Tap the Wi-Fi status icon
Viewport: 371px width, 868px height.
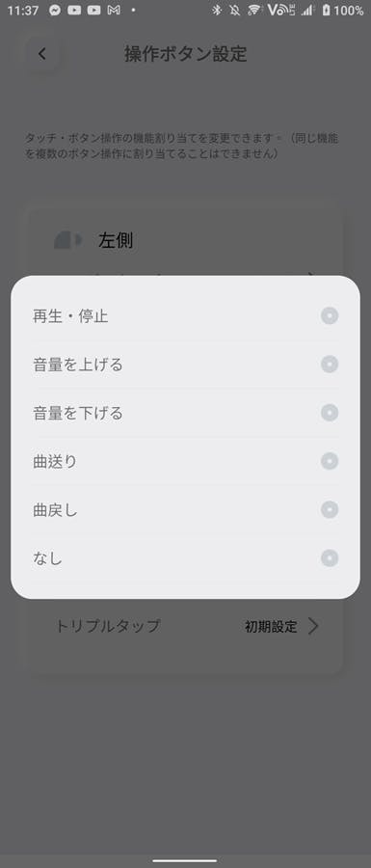[x=253, y=10]
